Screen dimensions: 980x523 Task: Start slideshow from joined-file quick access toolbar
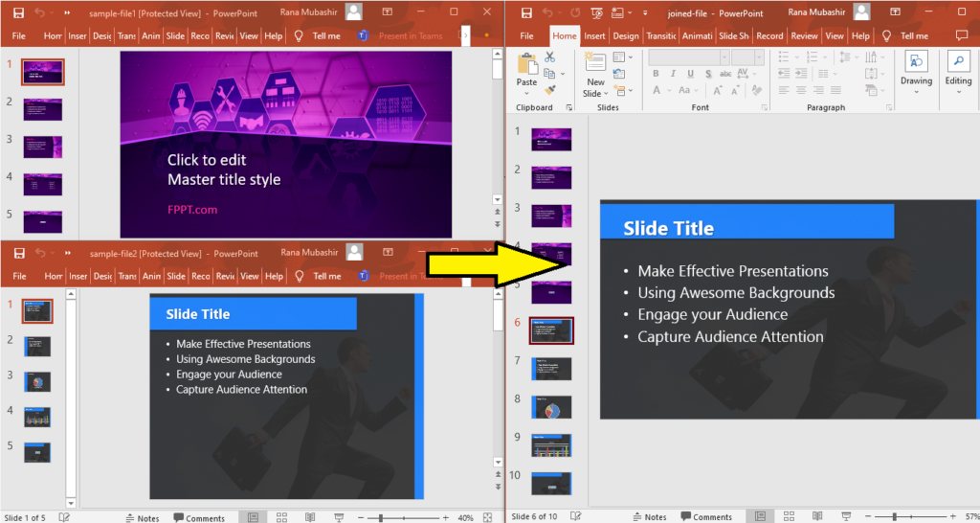[x=596, y=12]
